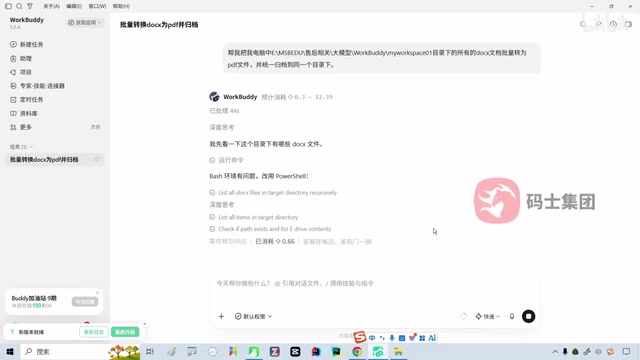Toggle the right side panel icon at top right

(x=628, y=24)
